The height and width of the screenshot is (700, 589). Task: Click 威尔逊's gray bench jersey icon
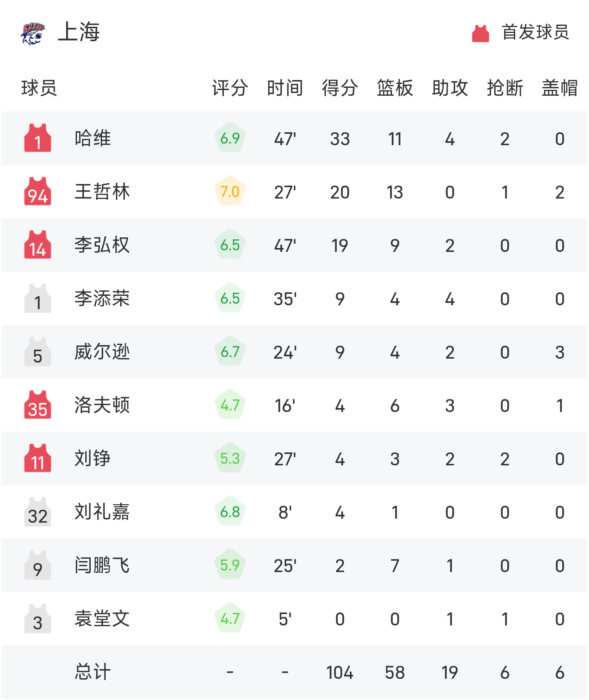coord(37,352)
